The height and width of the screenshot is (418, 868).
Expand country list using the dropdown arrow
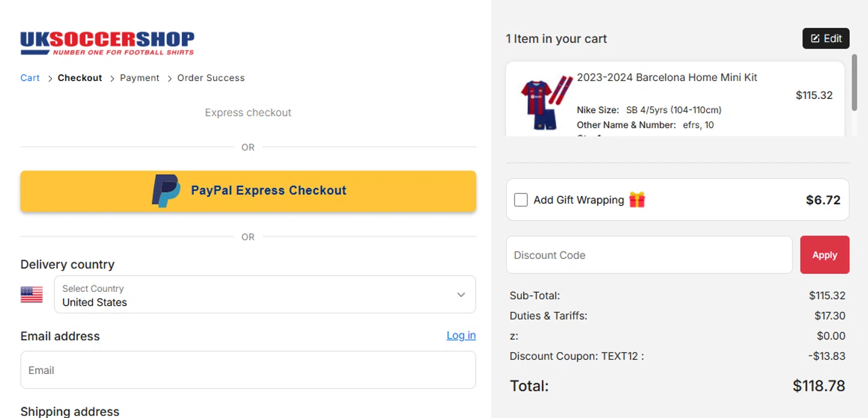pos(461,295)
